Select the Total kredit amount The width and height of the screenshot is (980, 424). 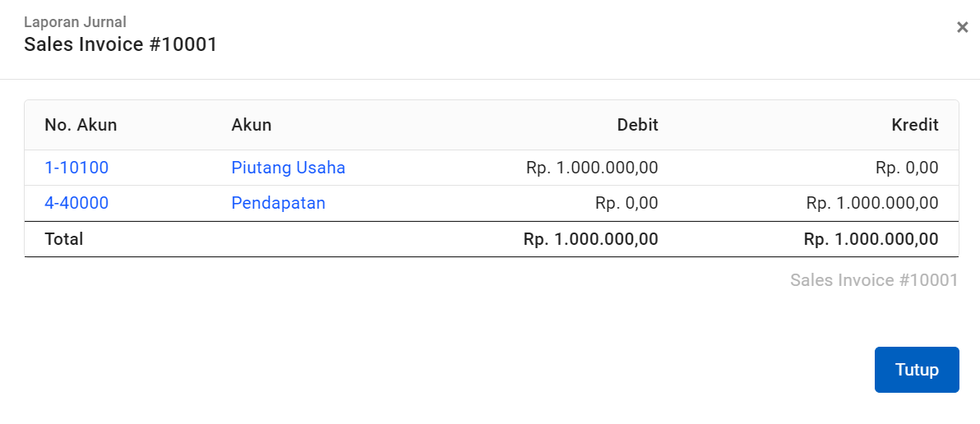click(x=871, y=239)
